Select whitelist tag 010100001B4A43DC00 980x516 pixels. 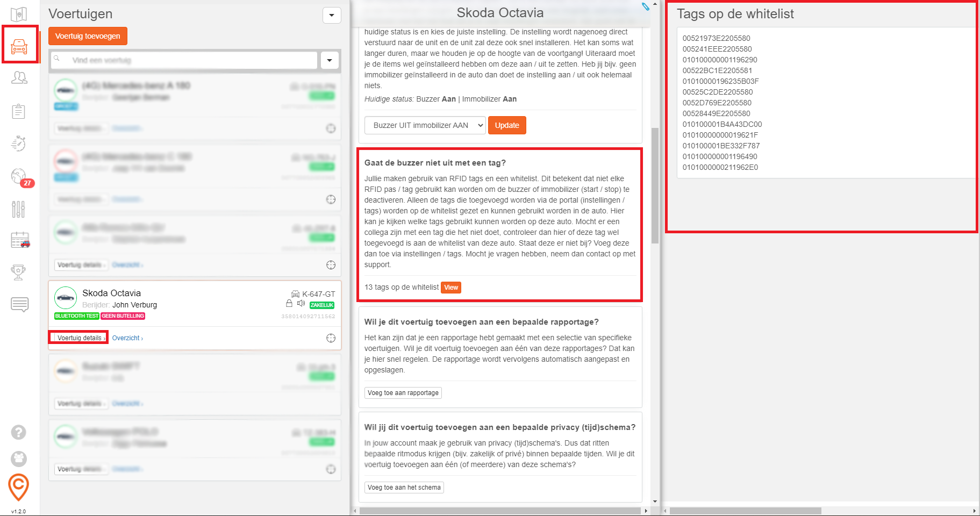click(x=722, y=124)
